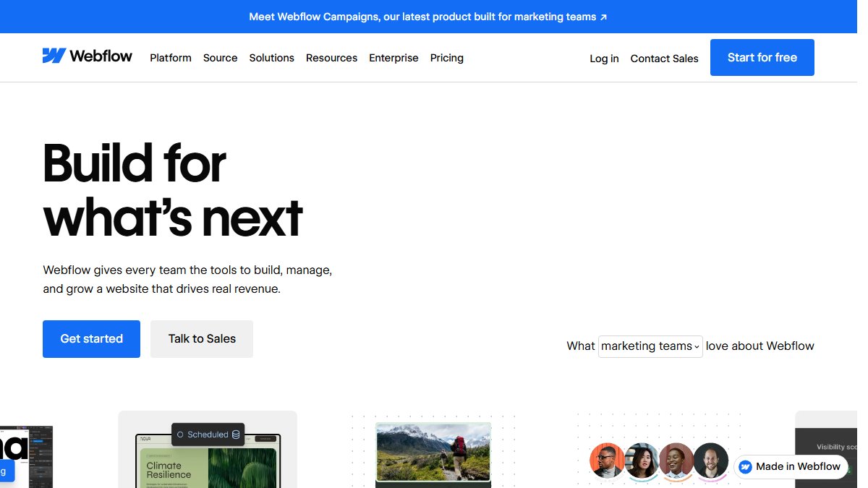Click the Get started button
The image size is (868, 488).
(x=91, y=339)
